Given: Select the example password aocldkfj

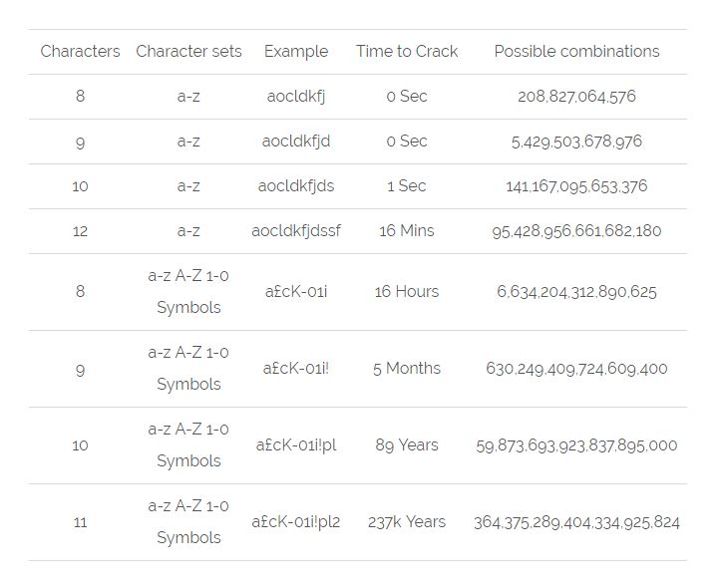Looking at the screenshot, I should click(x=296, y=97).
